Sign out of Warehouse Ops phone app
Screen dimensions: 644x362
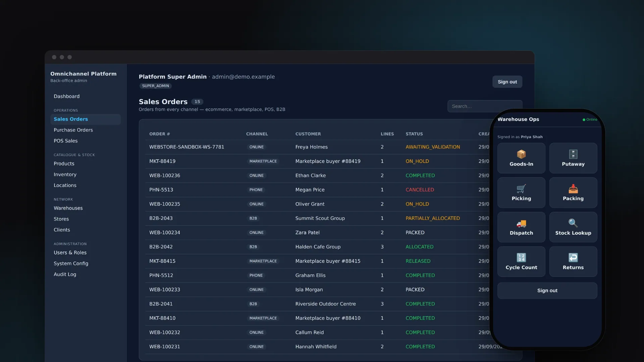pyautogui.click(x=547, y=291)
